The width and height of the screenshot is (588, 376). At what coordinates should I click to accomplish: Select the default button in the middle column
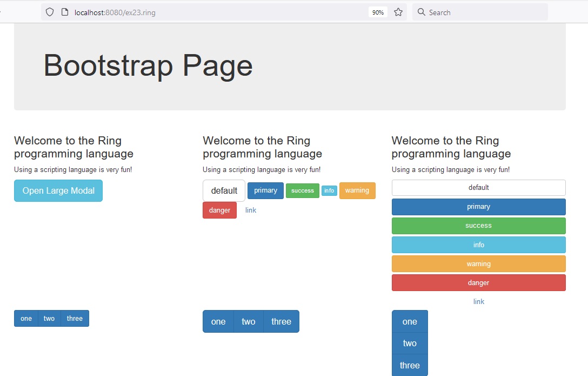[x=223, y=190]
